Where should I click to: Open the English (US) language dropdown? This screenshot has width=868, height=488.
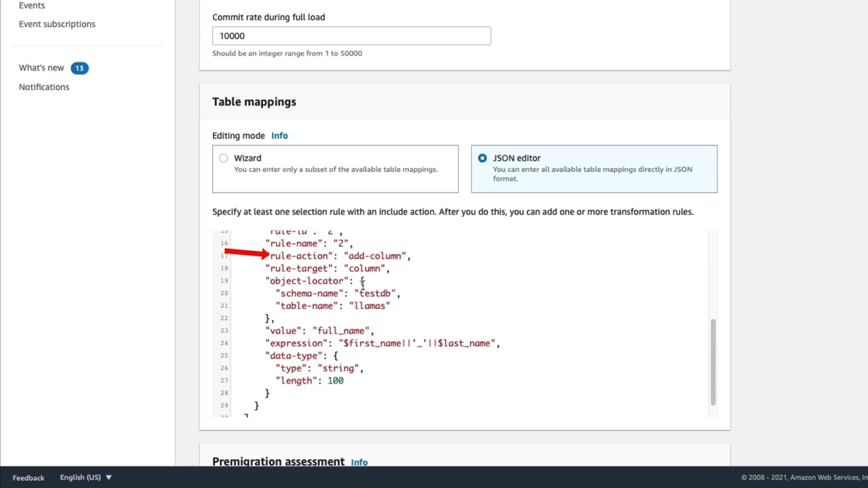85,477
